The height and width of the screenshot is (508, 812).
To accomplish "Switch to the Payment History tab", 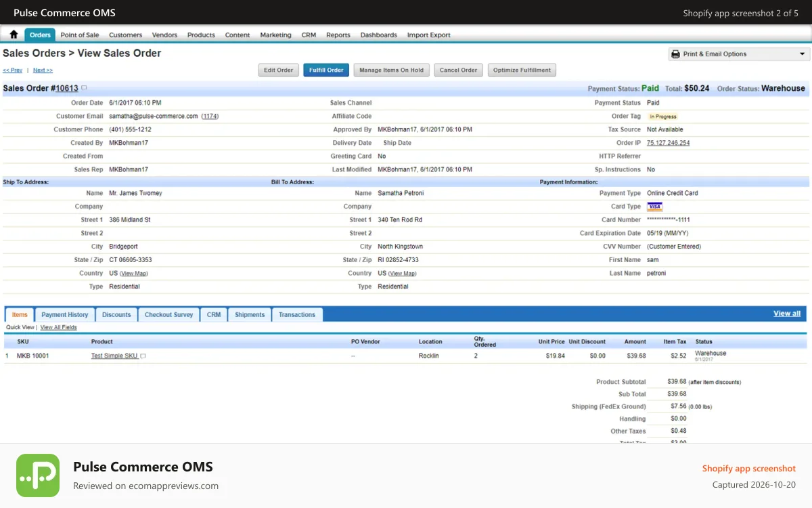I will click(x=65, y=314).
